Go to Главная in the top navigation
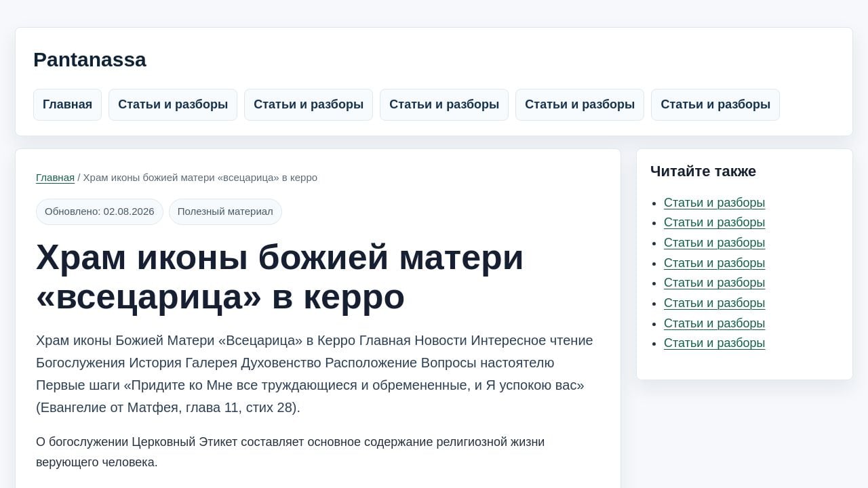Screen dimensions: 868x488 [x=67, y=104]
